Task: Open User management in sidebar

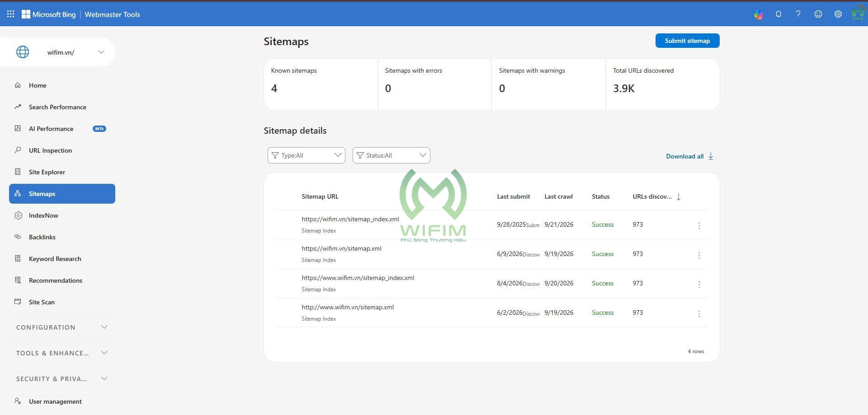Action: (x=62, y=401)
